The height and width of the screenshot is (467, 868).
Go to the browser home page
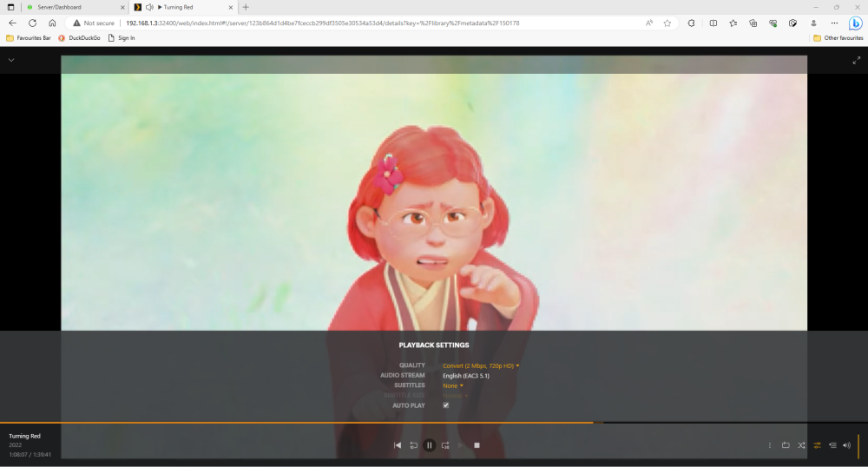pyautogui.click(x=52, y=23)
